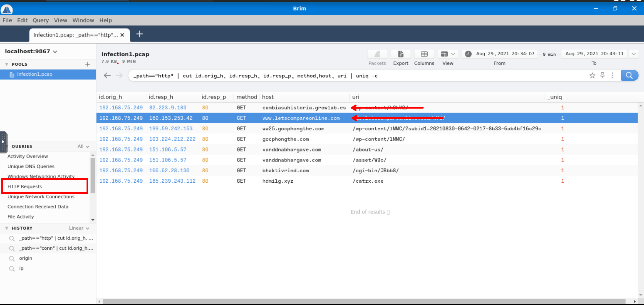Screen dimensions: 644x305
Task: Pin the current search query
Action: (x=602, y=76)
